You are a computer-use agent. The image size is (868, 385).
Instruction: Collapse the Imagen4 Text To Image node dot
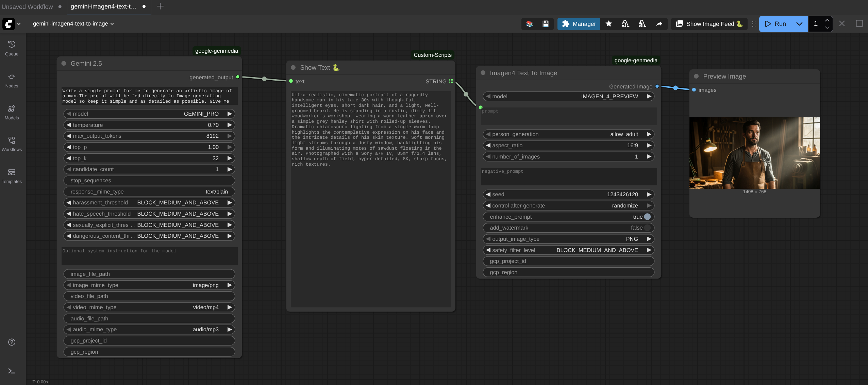tap(483, 73)
